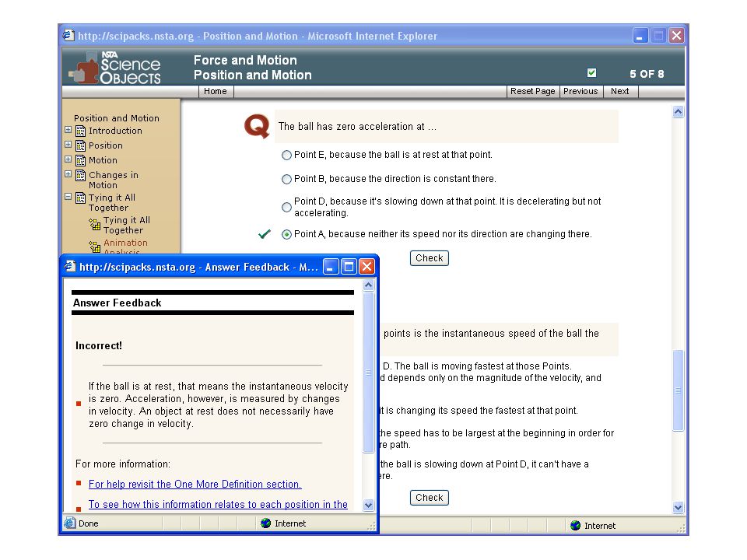Expand the Introduction tree node

tap(68, 130)
